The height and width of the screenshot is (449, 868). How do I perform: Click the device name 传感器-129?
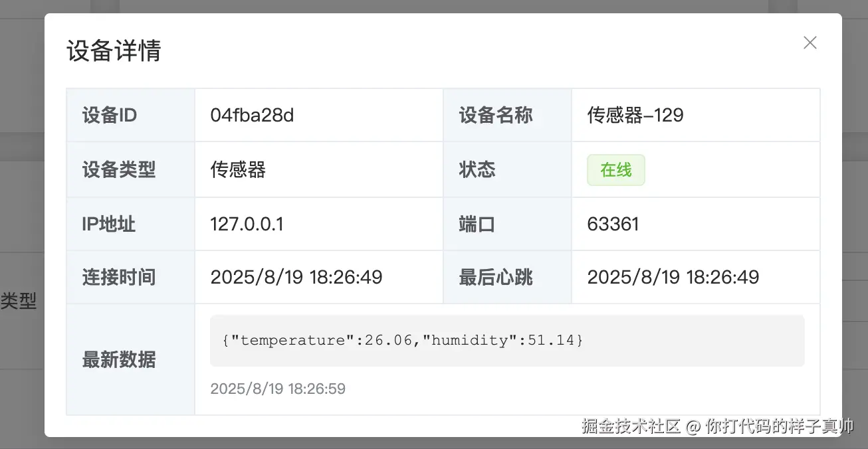point(635,114)
